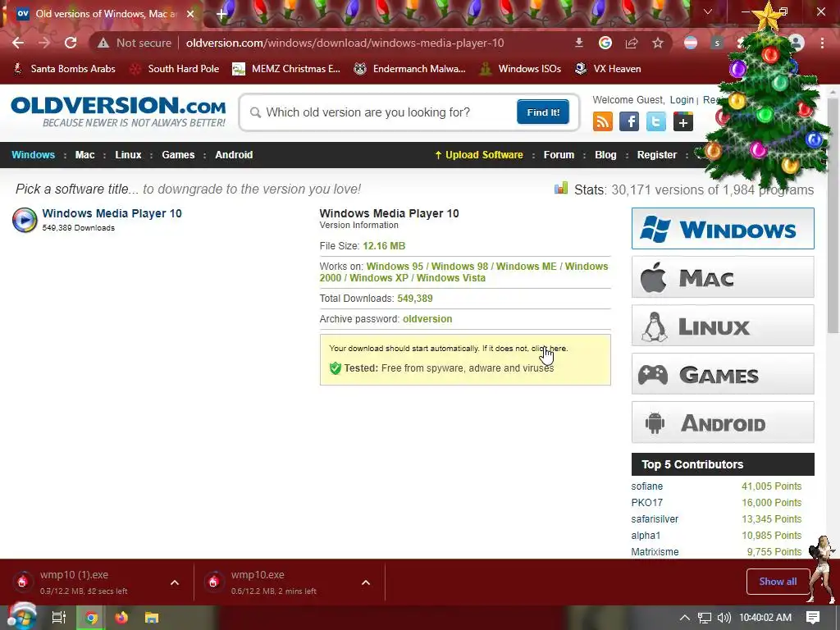Select Android in the navigation bar
Image resolution: width=840 pixels, height=630 pixels.
tap(234, 155)
